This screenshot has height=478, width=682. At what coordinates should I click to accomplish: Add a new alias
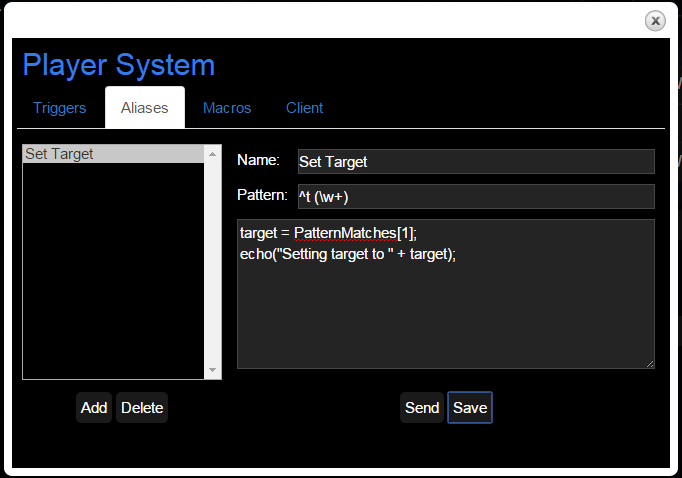[x=94, y=408]
